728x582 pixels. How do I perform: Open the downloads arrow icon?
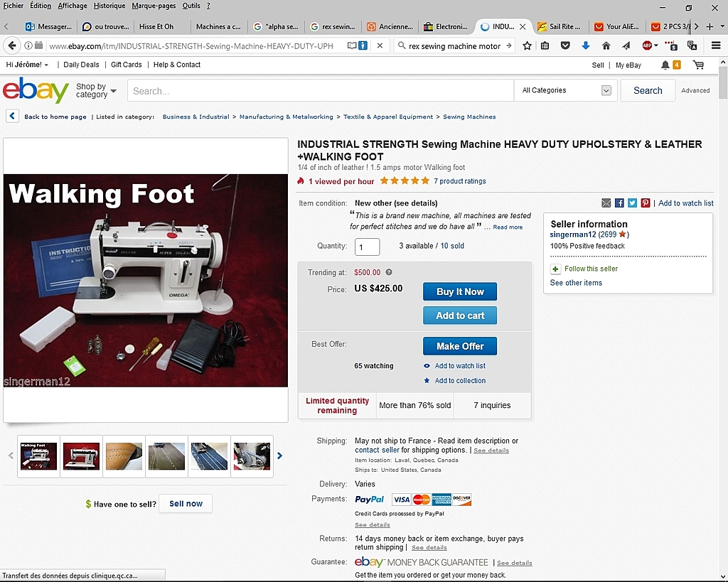[586, 45]
